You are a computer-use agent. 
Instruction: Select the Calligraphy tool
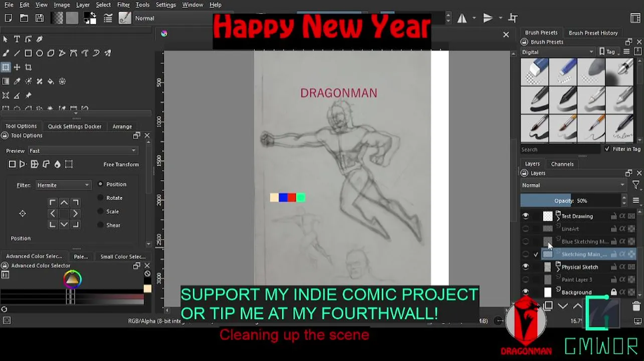point(39,39)
